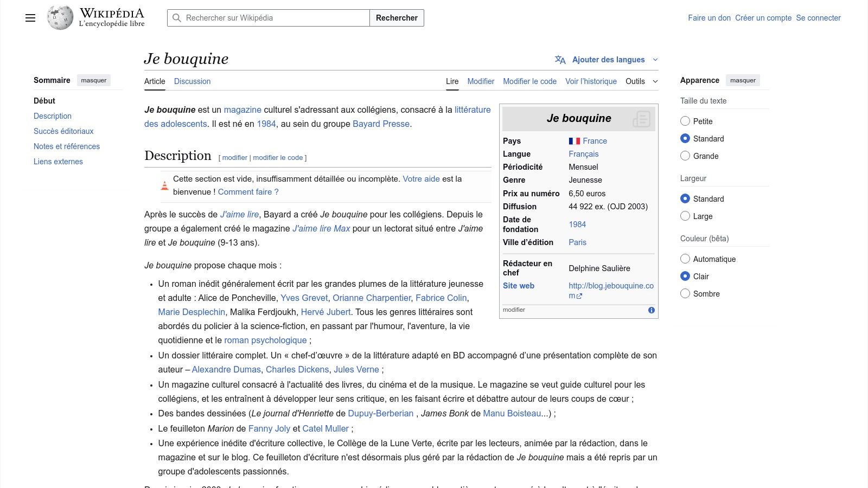The width and height of the screenshot is (868, 488).
Task: Open the Votre aide link
Action: tap(421, 179)
